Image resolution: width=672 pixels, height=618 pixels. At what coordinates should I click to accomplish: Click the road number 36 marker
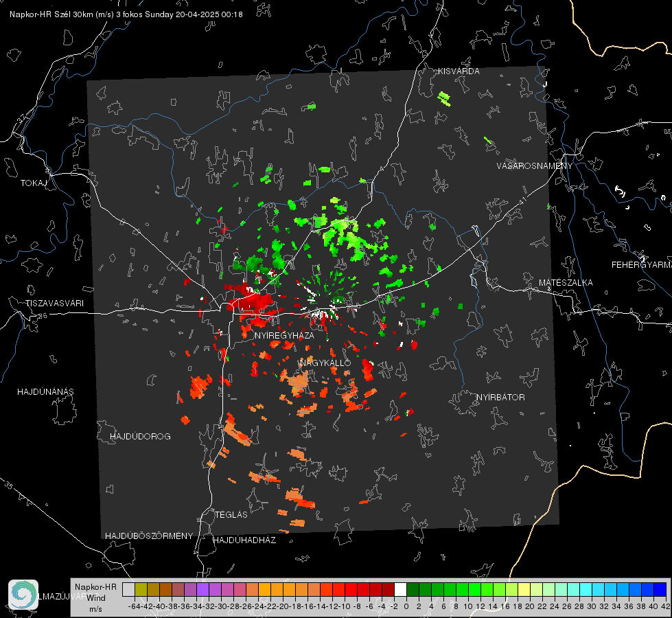pos(43,316)
